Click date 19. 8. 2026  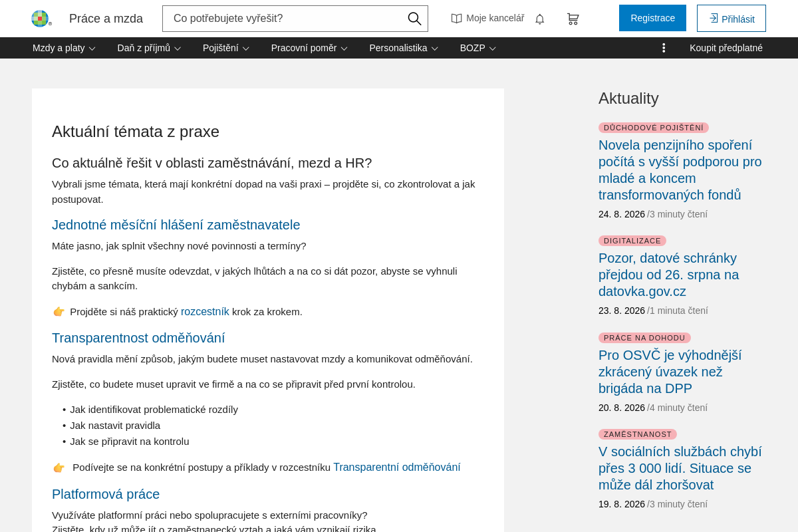[x=622, y=504]
